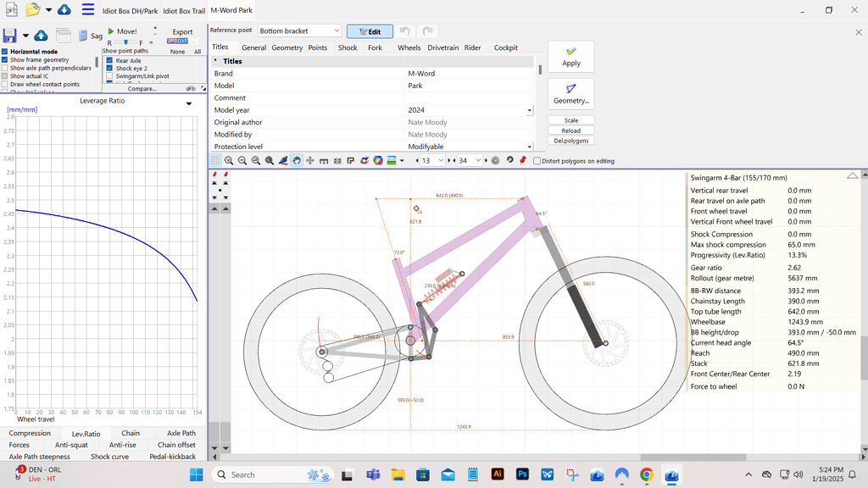Check the Swingarm/Link pivot point path
This screenshot has width=868, height=488.
109,76
